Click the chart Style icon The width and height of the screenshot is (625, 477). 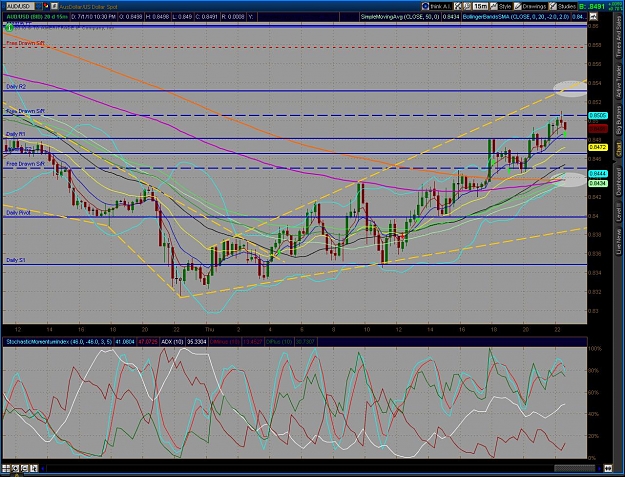pos(494,6)
